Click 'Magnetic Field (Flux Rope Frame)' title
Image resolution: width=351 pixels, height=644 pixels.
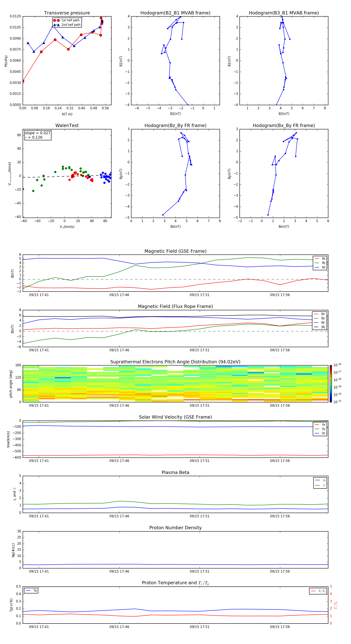click(x=175, y=307)
